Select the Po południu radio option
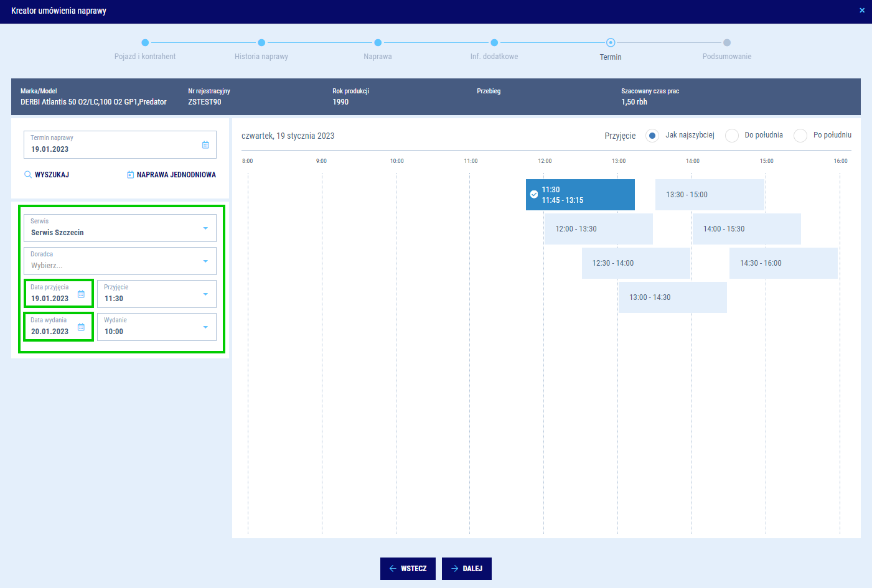 point(800,136)
